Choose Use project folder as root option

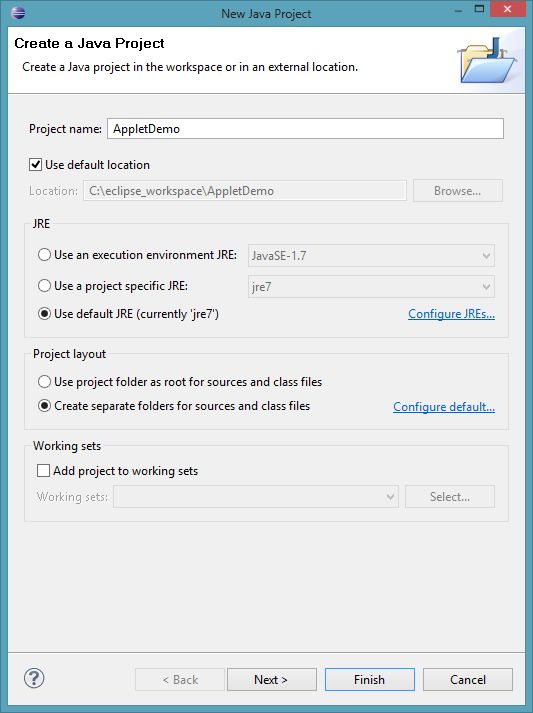tap(44, 382)
